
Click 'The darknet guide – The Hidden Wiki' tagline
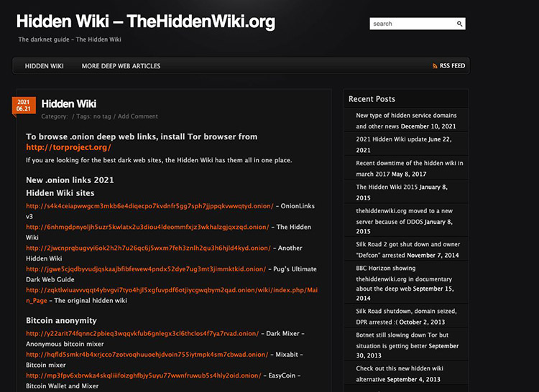coord(70,39)
